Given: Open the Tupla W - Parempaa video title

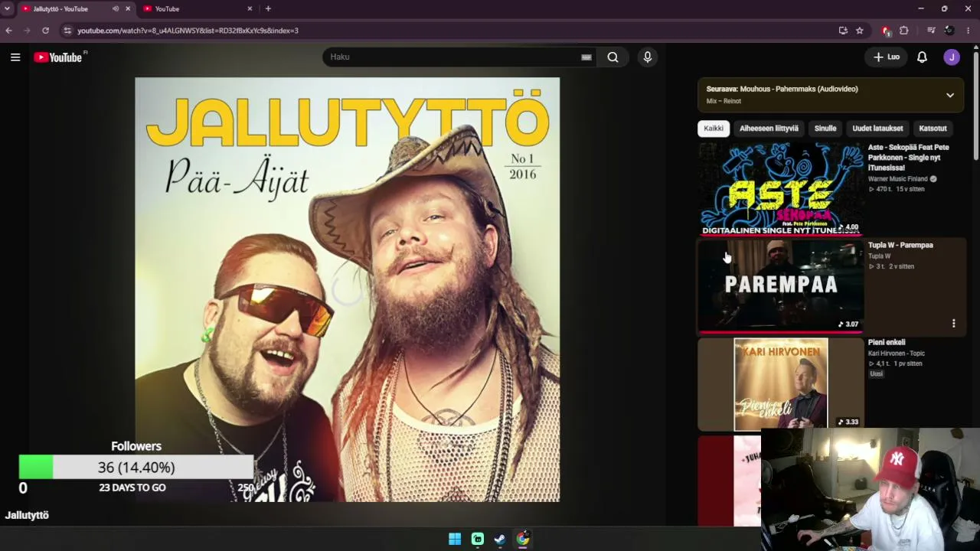Looking at the screenshot, I should click(900, 245).
